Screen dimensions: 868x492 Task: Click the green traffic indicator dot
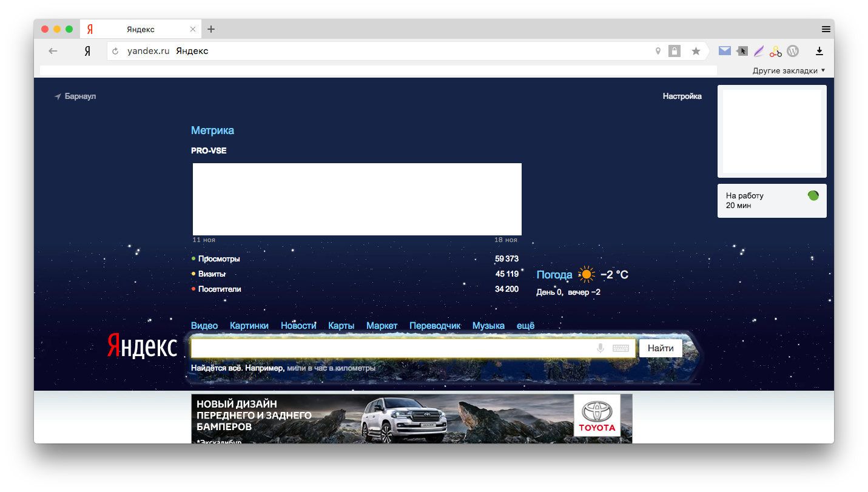pos(813,195)
